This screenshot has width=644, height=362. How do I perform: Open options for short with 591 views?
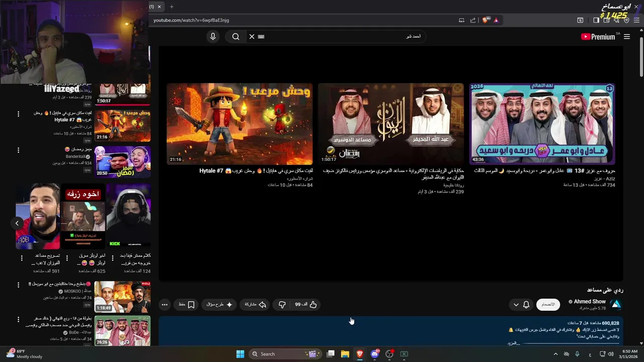pyautogui.click(x=22, y=258)
